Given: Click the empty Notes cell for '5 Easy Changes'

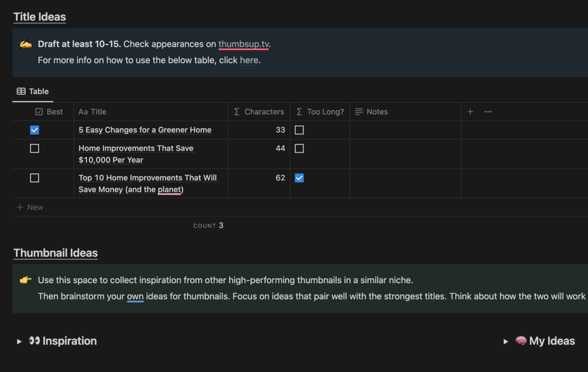Looking at the screenshot, I should (405, 130).
